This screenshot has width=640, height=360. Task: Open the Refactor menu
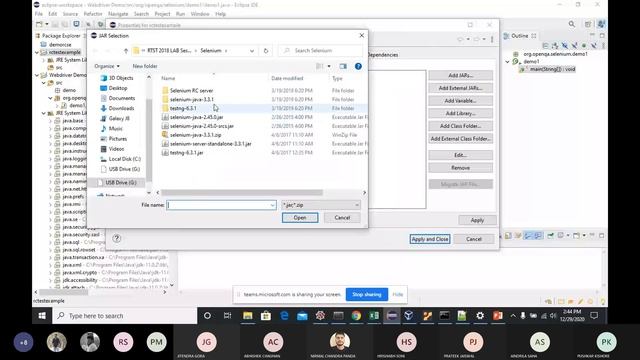click(x=93, y=14)
